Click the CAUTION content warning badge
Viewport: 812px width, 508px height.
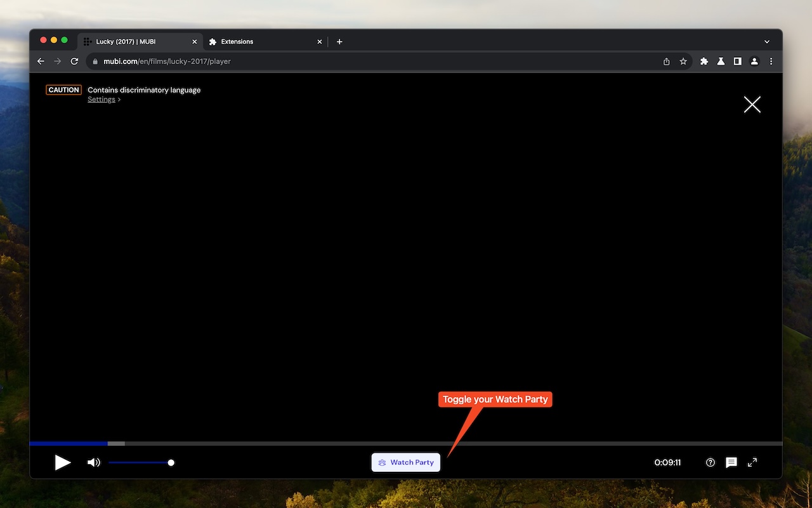[x=63, y=90]
